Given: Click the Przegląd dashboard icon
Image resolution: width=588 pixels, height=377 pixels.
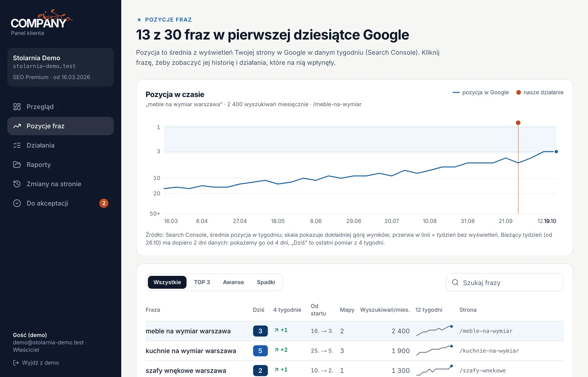Looking at the screenshot, I should (17, 107).
